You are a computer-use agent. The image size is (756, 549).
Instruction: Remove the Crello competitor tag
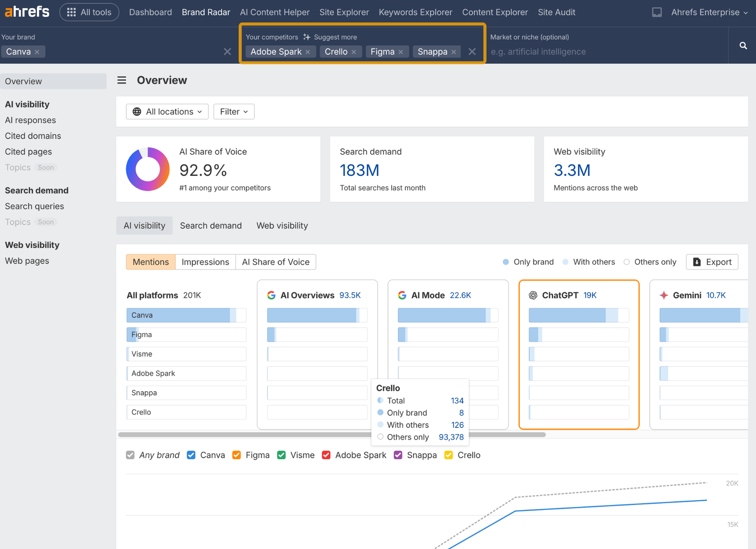coord(353,52)
